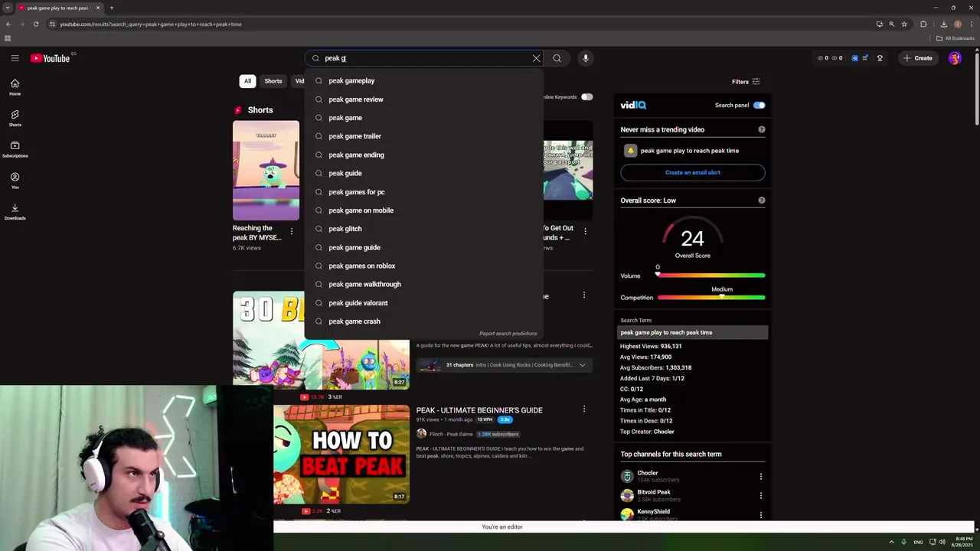Choose suggestion 'peak games for pc'

(x=423, y=192)
